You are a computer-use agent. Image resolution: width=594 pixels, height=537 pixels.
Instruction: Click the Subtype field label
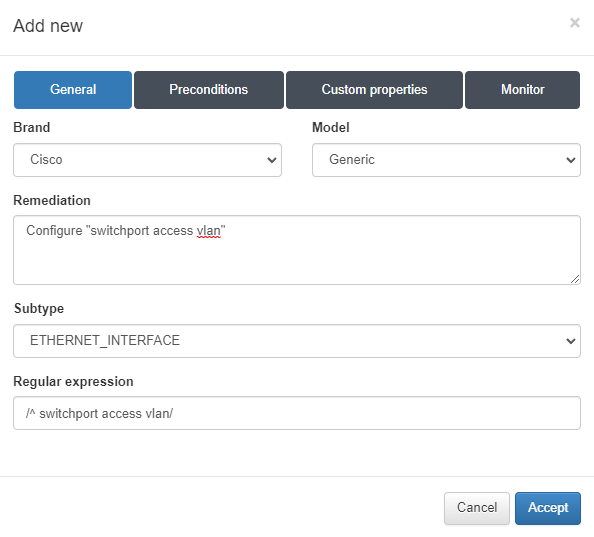tap(39, 309)
